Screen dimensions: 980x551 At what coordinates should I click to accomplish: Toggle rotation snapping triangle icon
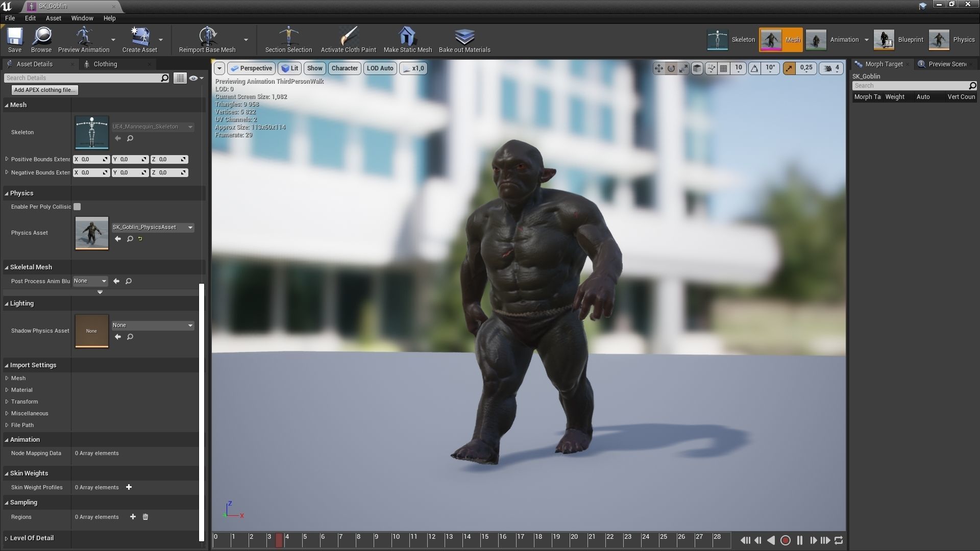[x=755, y=68]
